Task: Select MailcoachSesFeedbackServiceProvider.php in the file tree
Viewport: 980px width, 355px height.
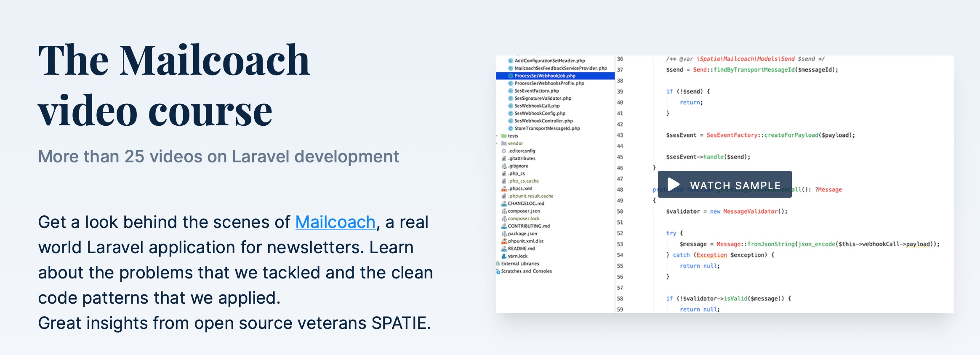Action: 561,68
